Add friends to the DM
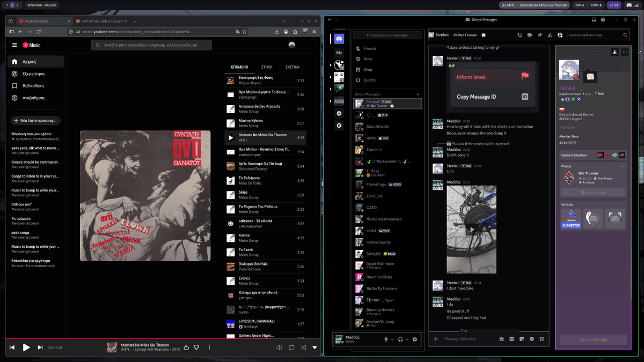The height and width of the screenshot is (362, 644). tap(550, 35)
